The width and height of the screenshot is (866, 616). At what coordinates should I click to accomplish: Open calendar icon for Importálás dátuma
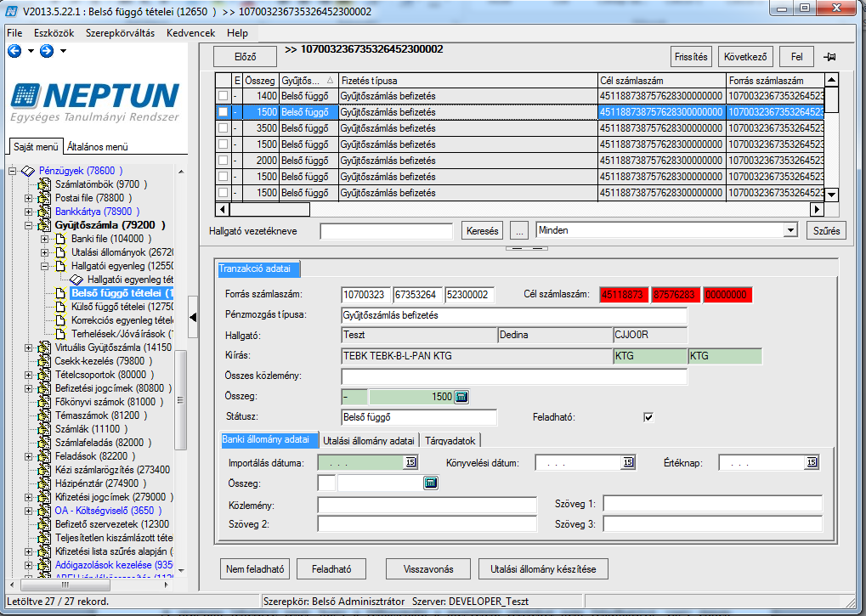click(410, 462)
